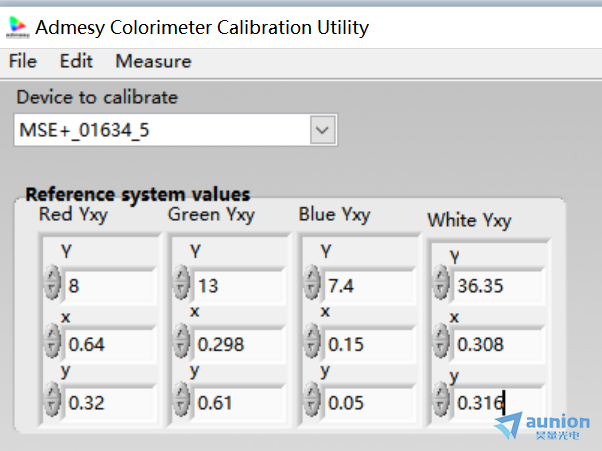Image resolution: width=602 pixels, height=451 pixels.
Task: Click the Green x stepper arrows
Action: click(x=181, y=341)
